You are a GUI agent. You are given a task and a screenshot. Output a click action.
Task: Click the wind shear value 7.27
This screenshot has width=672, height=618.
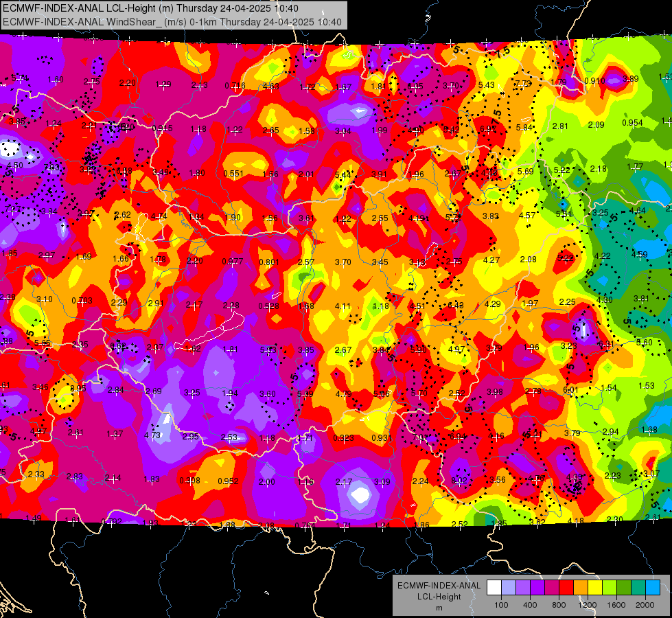coord(13,209)
